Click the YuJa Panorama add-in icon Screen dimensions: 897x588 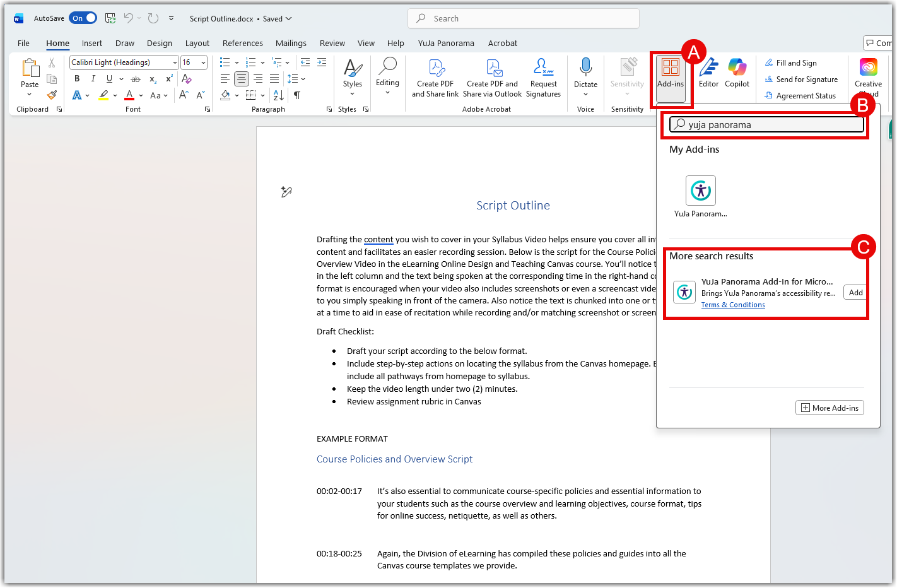click(x=700, y=191)
